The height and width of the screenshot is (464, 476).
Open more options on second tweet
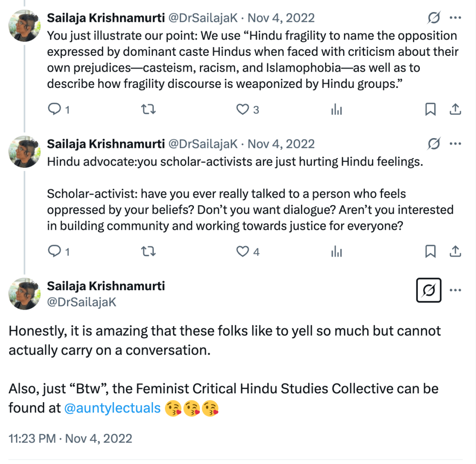[456, 144]
